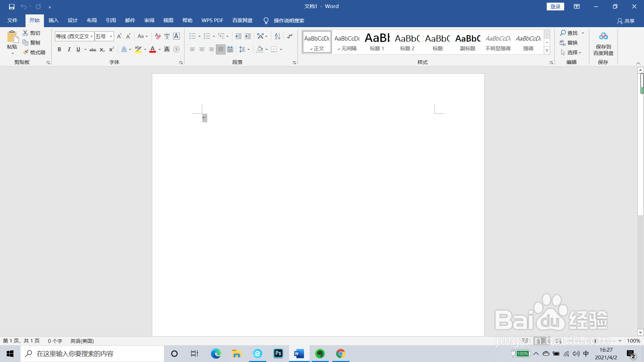This screenshot has height=362, width=644.
Task: Click the clear all formatting eraser icon
Action: coord(158,36)
